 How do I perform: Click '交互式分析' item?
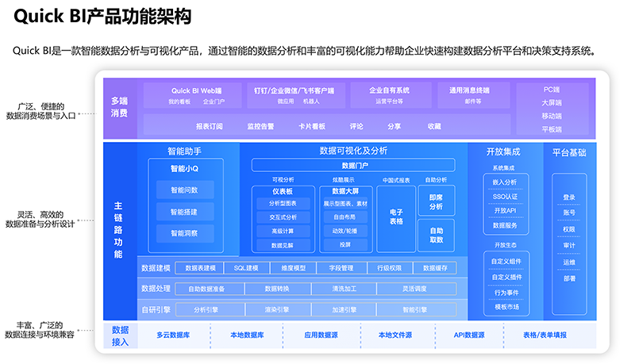point(283,217)
